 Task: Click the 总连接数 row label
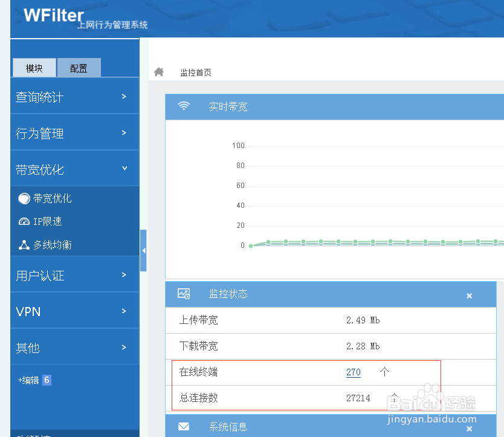199,398
